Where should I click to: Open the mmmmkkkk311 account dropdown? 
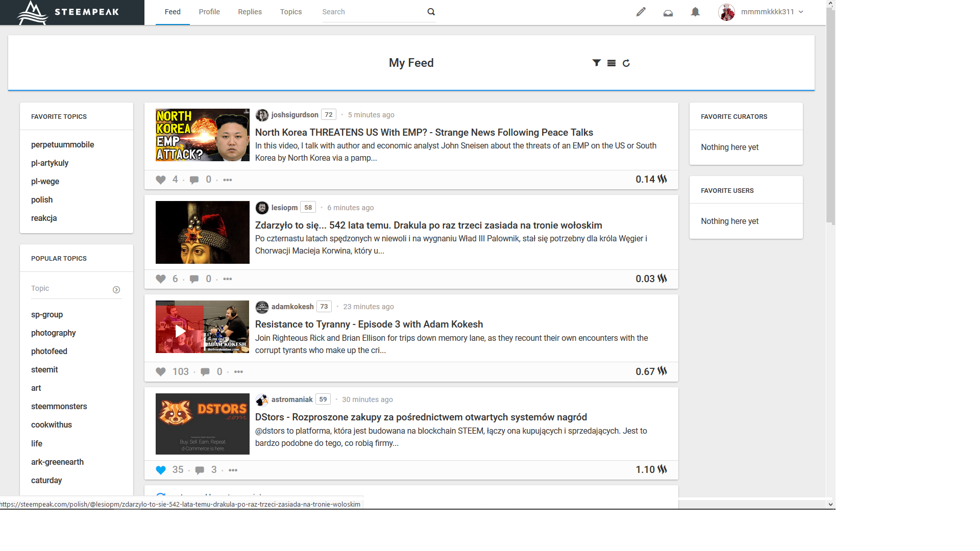772,12
